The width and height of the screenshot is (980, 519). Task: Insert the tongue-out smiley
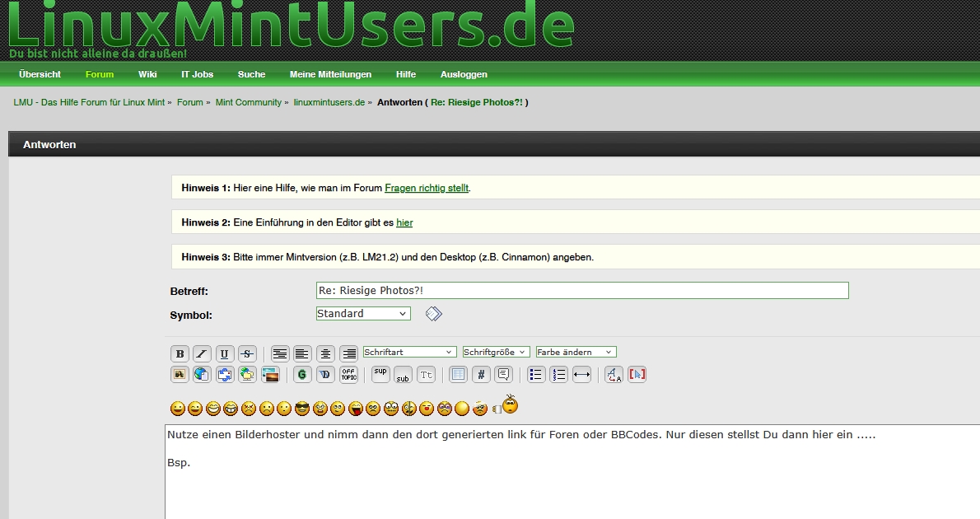355,409
